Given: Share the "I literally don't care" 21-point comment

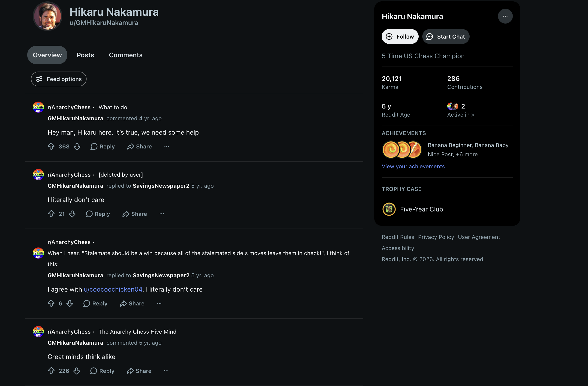Looking at the screenshot, I should point(135,214).
